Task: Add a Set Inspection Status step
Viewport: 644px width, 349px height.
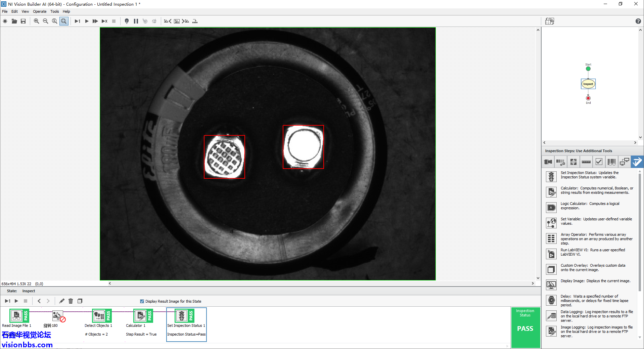Action: click(x=590, y=176)
